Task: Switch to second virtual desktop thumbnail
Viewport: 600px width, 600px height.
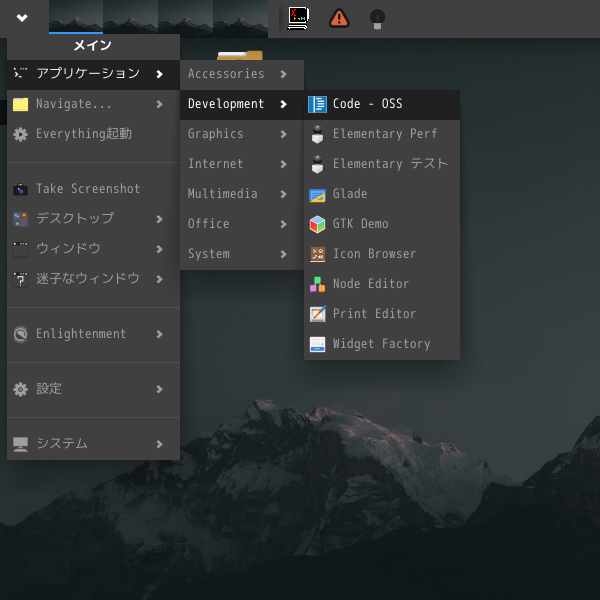Action: point(130,17)
